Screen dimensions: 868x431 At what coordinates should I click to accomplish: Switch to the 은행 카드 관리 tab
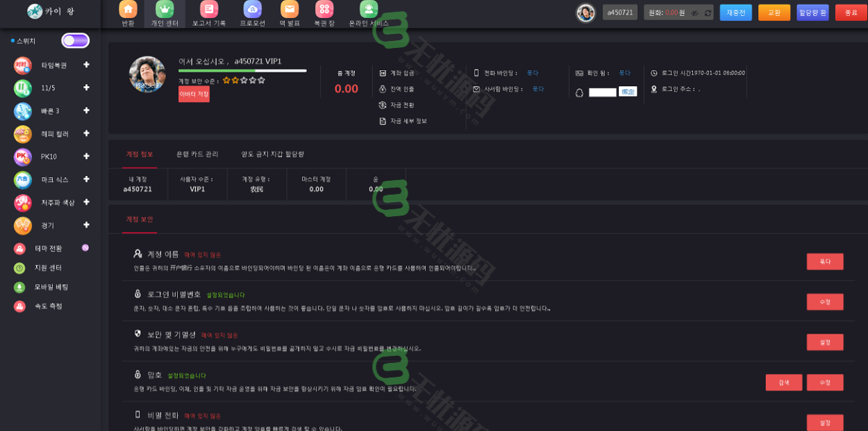click(x=199, y=154)
